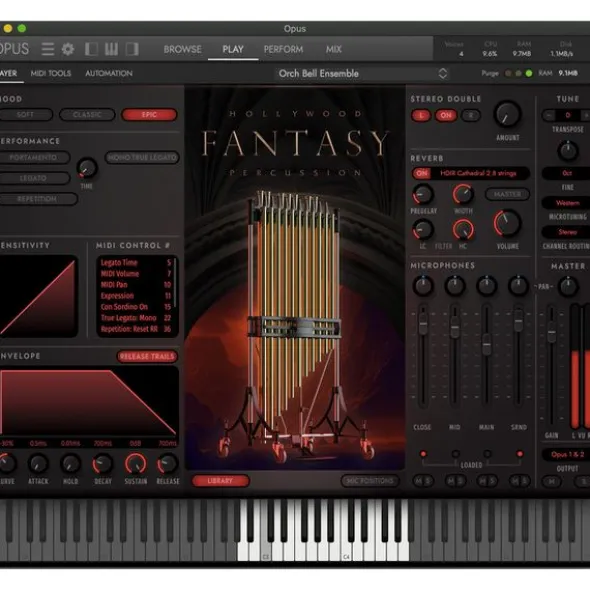Toggle Release Trails in Envelope

[x=147, y=356]
